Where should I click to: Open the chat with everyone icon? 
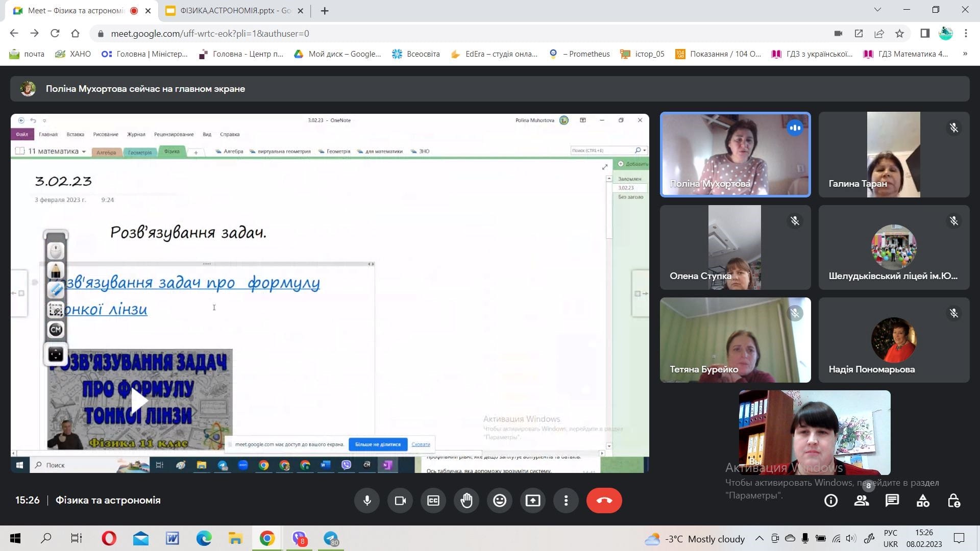[892, 501]
